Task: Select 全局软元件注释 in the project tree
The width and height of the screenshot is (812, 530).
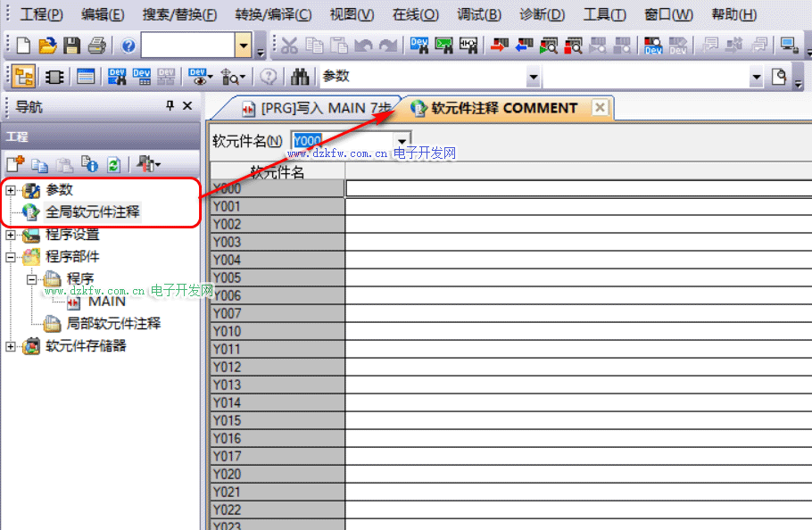Action: pyautogui.click(x=93, y=212)
